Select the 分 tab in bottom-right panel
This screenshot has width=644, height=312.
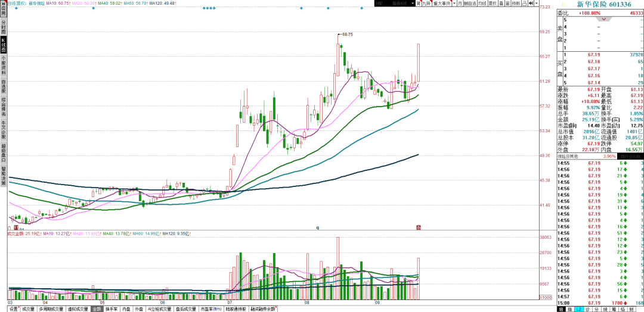coord(597,309)
